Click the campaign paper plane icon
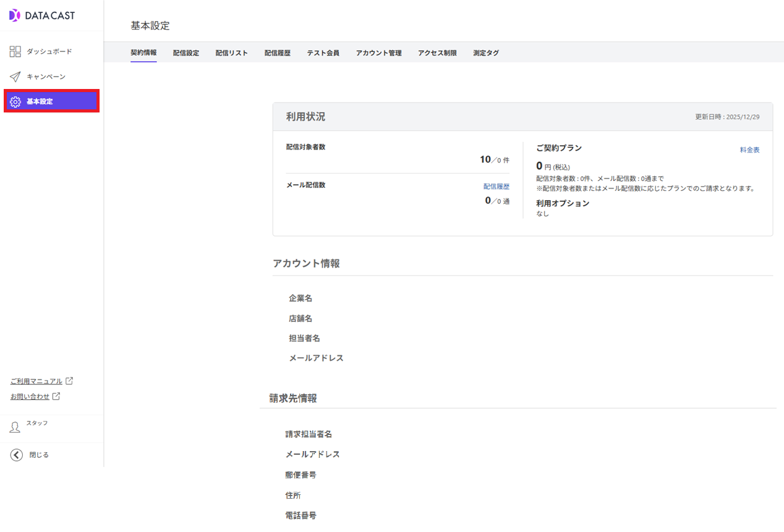 pyautogui.click(x=15, y=77)
